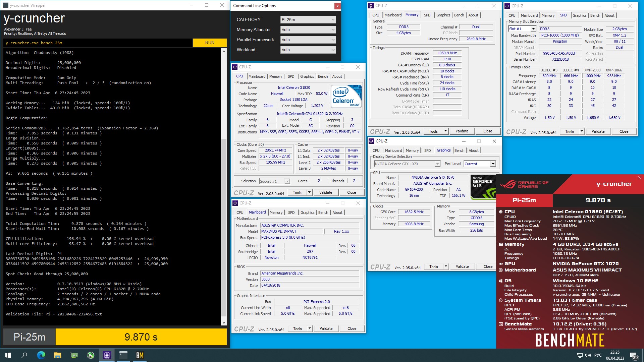Image resolution: width=644 pixels, height=362 pixels.
Task: Expand the CATEGORY Pi-25m dropdown
Action: click(x=308, y=20)
